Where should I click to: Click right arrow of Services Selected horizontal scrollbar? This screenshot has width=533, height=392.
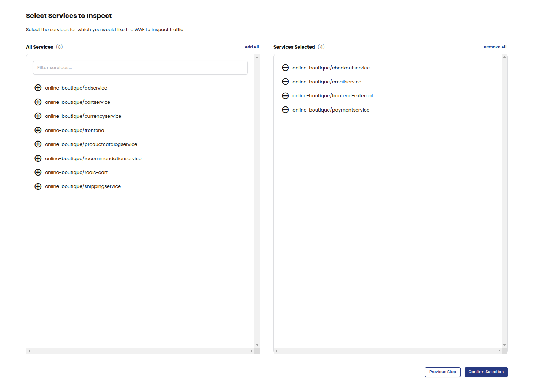(x=499, y=351)
